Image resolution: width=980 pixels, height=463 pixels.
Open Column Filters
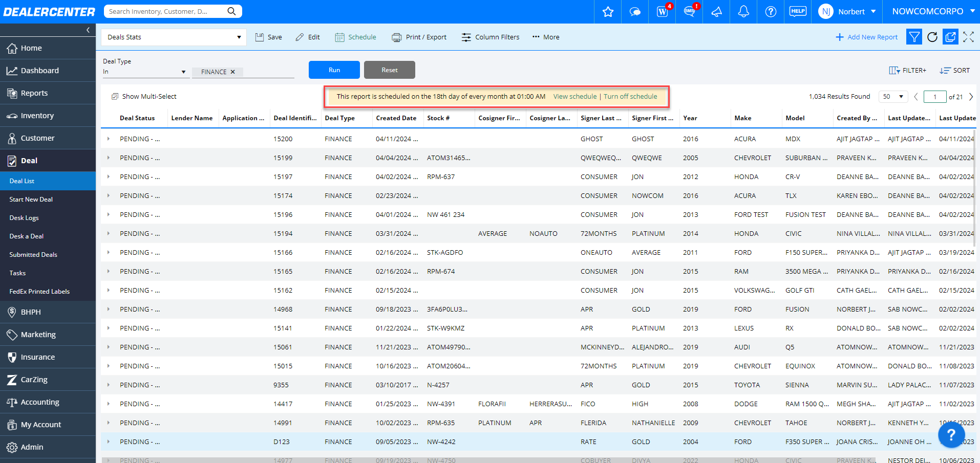pos(490,37)
